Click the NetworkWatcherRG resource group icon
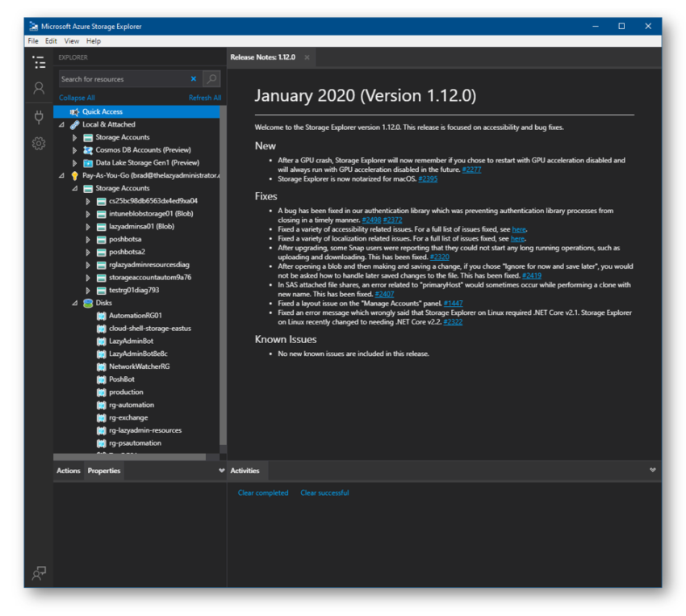Image resolution: width=686 pixels, height=616 pixels. pyautogui.click(x=101, y=367)
